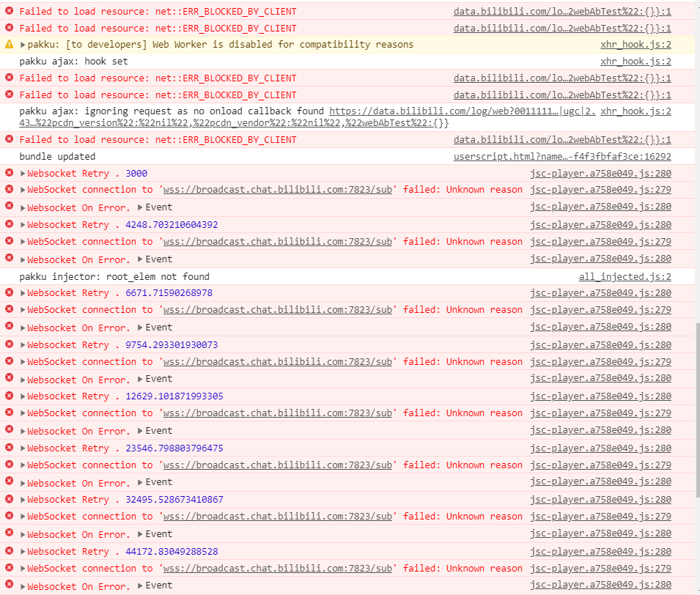Image resolution: width=700 pixels, height=595 pixels.
Task: Follow the https://data.bilibili.com/log/web URL link
Action: 463,111
